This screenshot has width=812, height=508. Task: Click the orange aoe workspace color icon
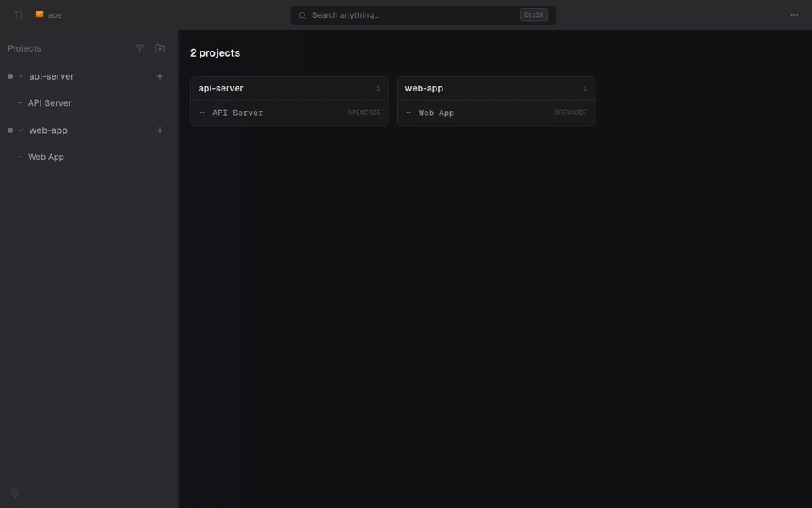37,14
